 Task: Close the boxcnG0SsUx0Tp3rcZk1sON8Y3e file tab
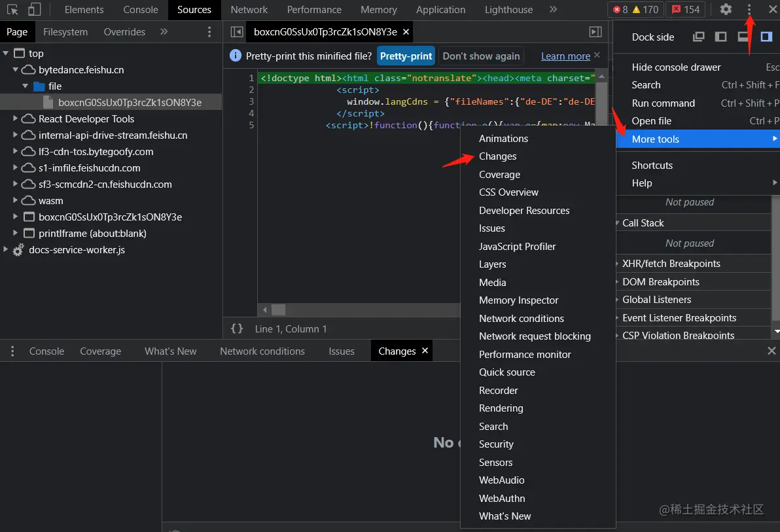[406, 32]
